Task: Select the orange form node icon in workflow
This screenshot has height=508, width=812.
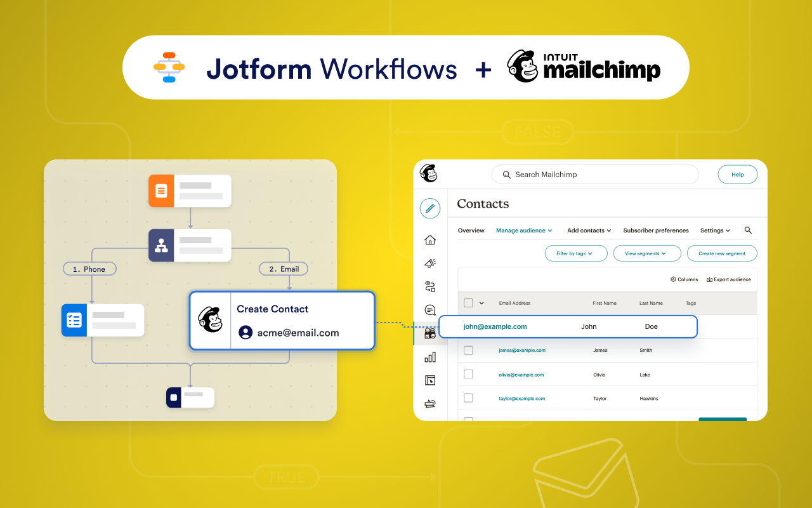Action: [x=161, y=190]
